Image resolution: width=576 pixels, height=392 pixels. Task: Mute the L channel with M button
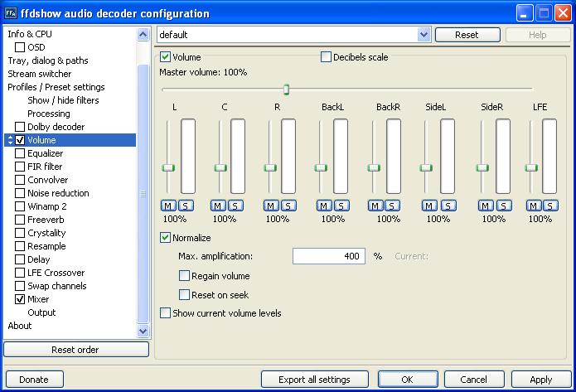(168, 206)
